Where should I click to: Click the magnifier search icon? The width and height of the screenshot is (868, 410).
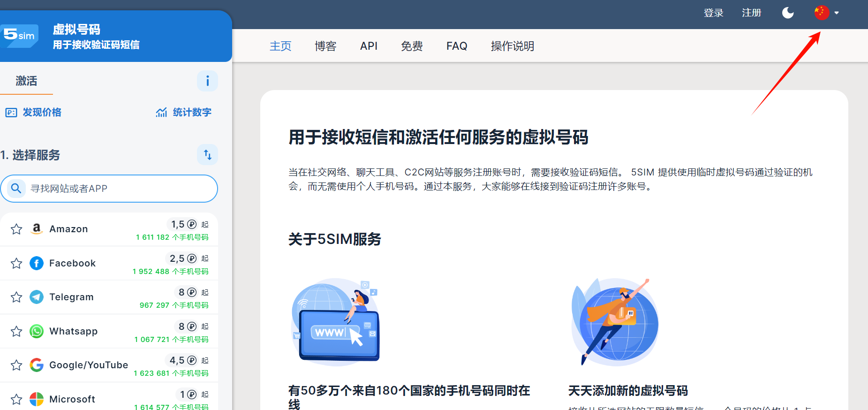(16, 189)
